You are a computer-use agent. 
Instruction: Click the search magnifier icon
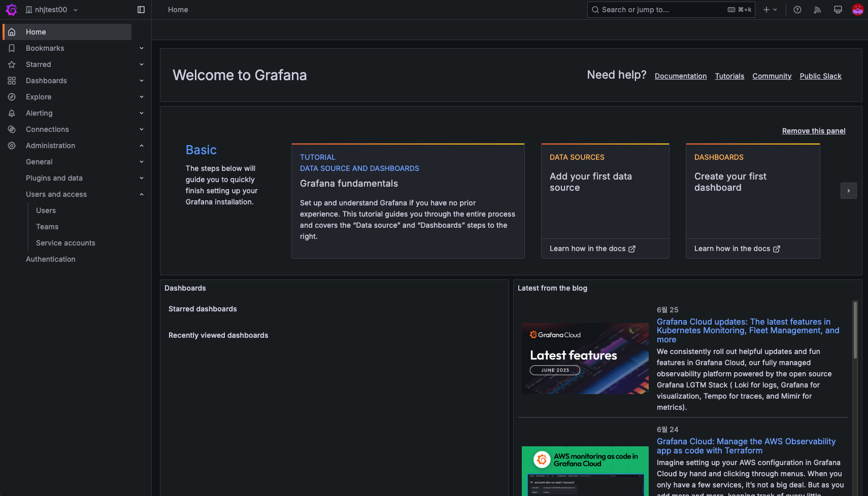595,10
